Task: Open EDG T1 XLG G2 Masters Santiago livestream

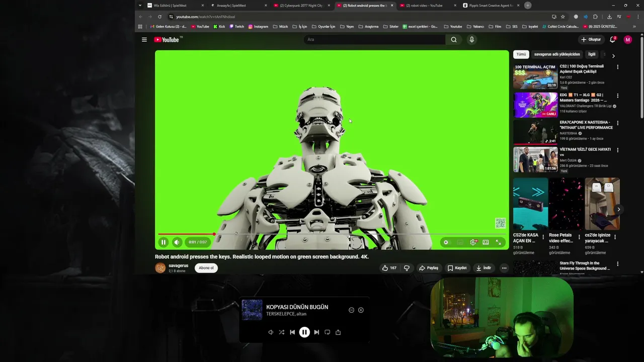Action: tap(535, 105)
